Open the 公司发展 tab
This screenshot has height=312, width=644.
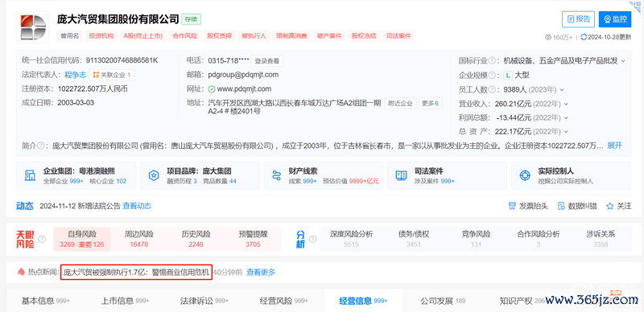click(x=442, y=301)
